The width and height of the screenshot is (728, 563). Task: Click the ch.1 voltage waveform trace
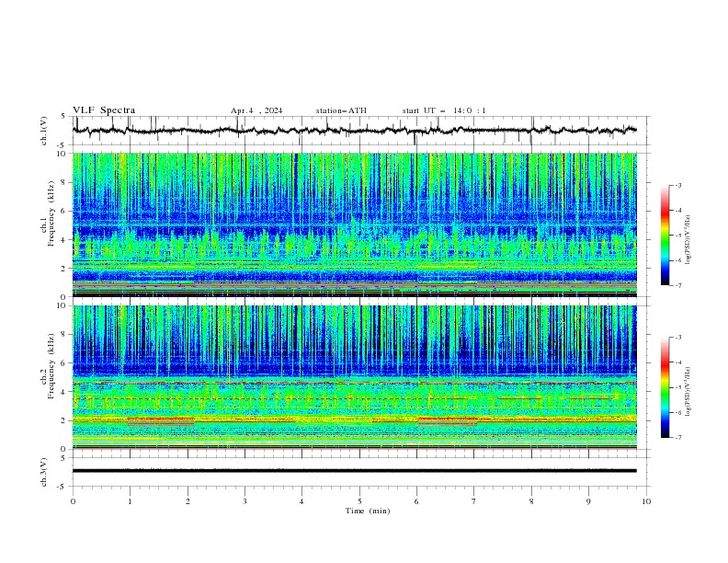click(354, 131)
